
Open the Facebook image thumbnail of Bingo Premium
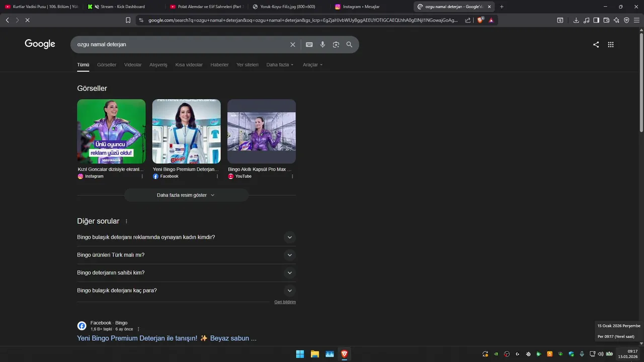[x=186, y=131]
